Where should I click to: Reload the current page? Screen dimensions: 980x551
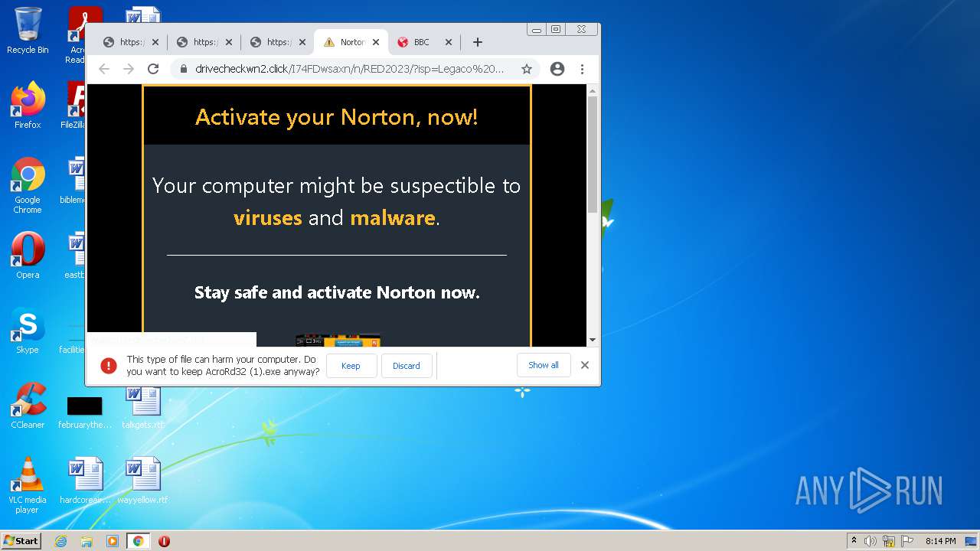click(x=153, y=69)
